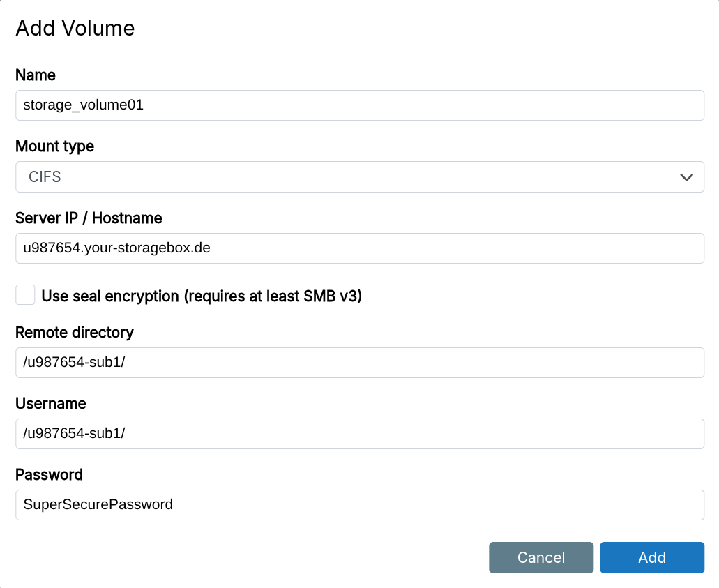This screenshot has width=719, height=588.
Task: Cancel the Add Volume dialog
Action: [x=540, y=557]
